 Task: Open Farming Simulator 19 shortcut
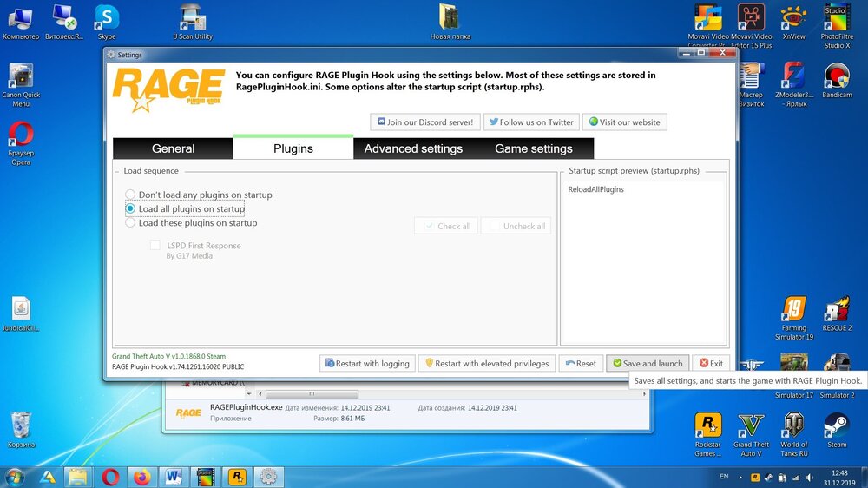point(794,319)
